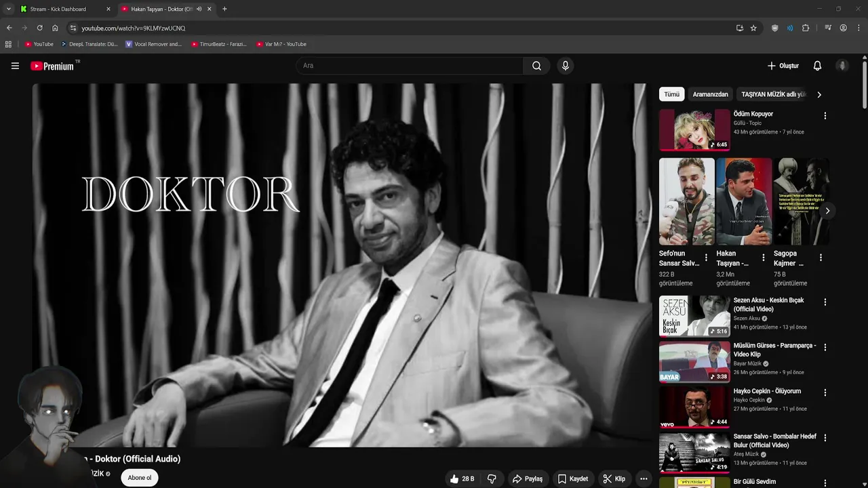Image resolution: width=868 pixels, height=488 pixels.
Task: Open more actions for the video
Action: click(x=644, y=479)
